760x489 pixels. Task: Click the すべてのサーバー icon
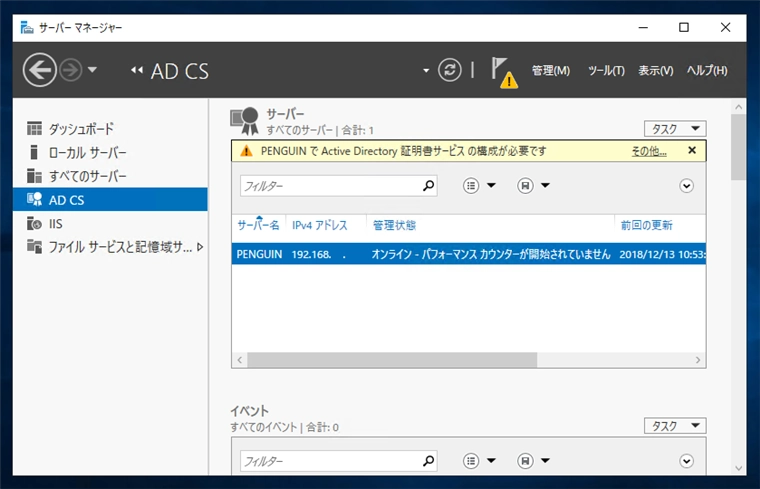34,176
